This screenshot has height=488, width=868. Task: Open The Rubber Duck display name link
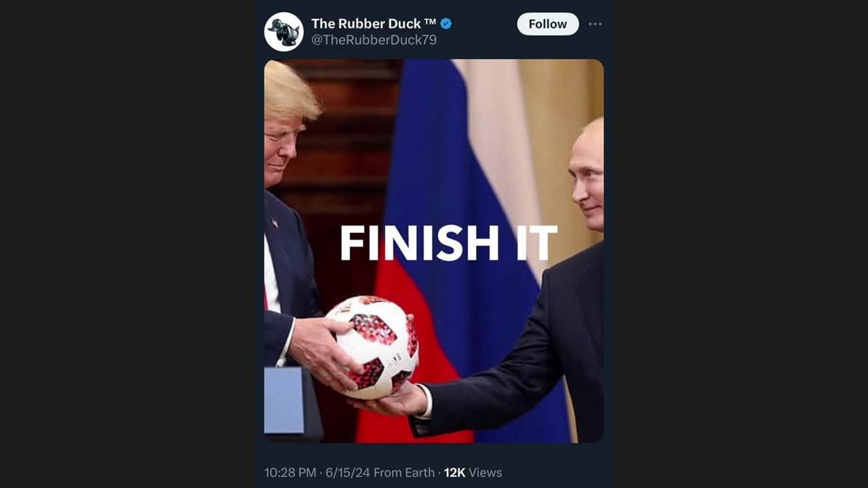374,24
